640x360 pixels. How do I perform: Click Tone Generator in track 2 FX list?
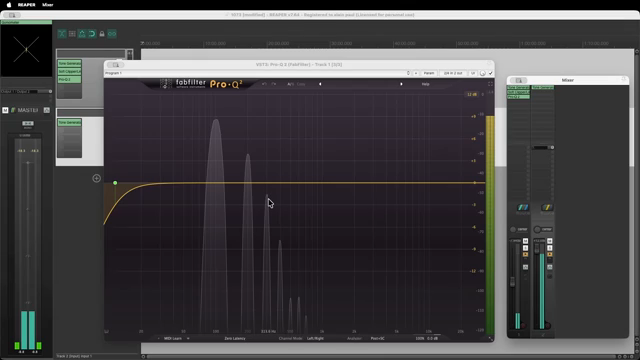coord(69,122)
